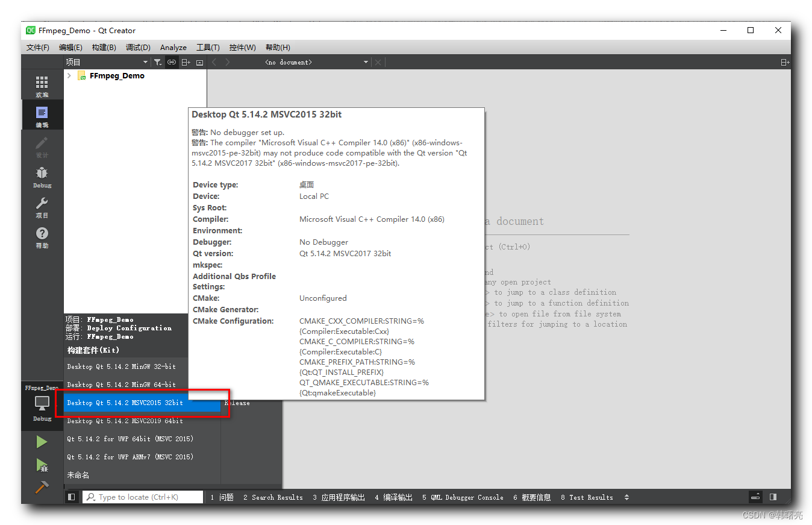Open the 项目 pane selector dropdown
The height and width of the screenshot is (525, 812).
(x=105, y=61)
